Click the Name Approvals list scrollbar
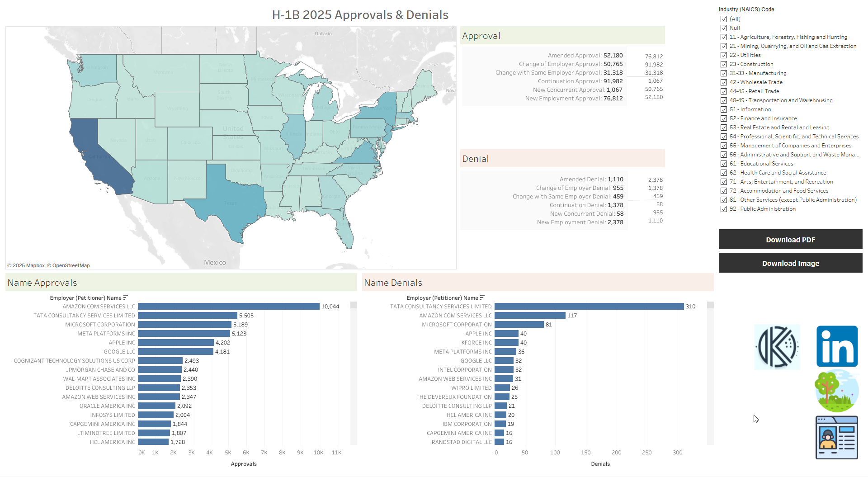The height and width of the screenshot is (477, 868). pyautogui.click(x=354, y=371)
